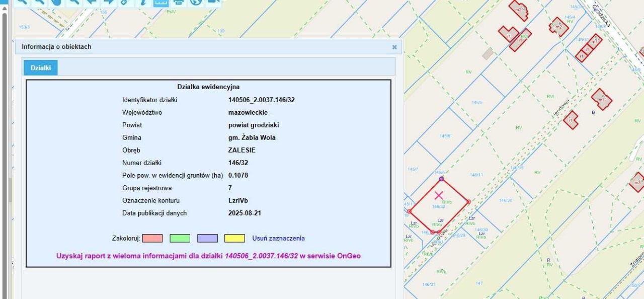
Task: Click parcel label 146/29 on map
Action: coord(458,235)
